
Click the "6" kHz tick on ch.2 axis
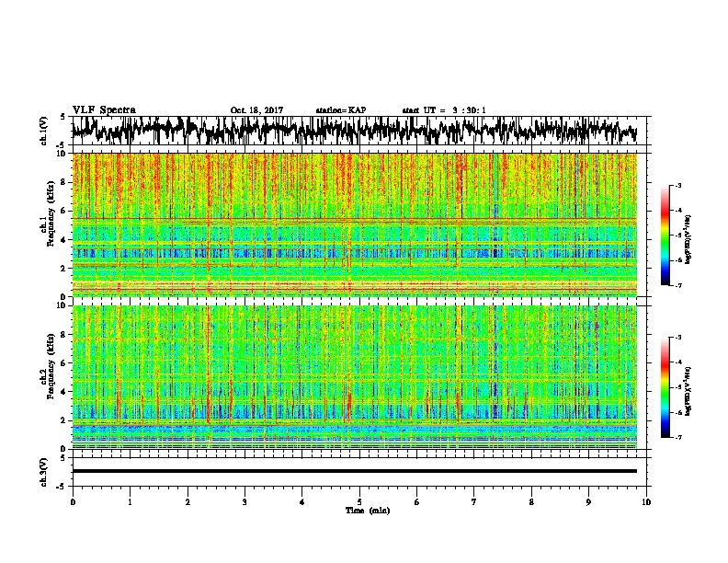[x=64, y=362]
